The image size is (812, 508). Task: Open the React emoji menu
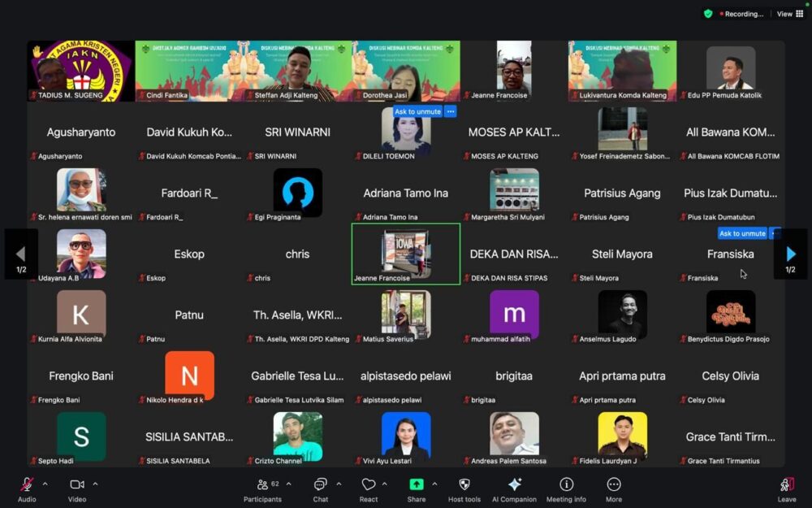[x=369, y=485]
